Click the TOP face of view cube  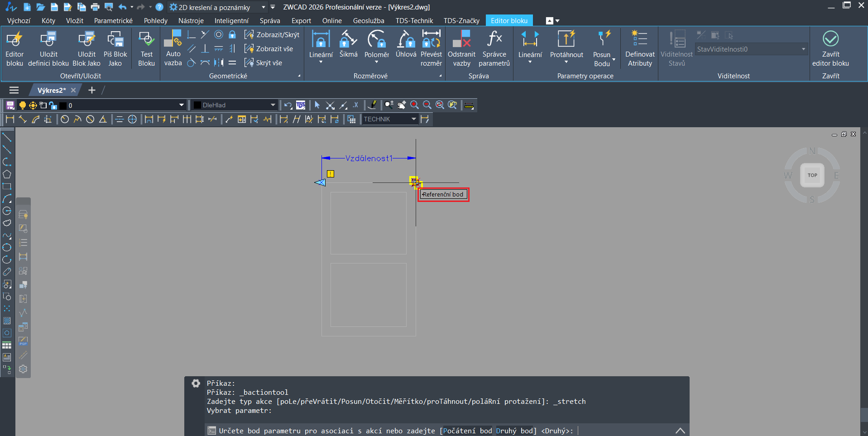(x=812, y=175)
